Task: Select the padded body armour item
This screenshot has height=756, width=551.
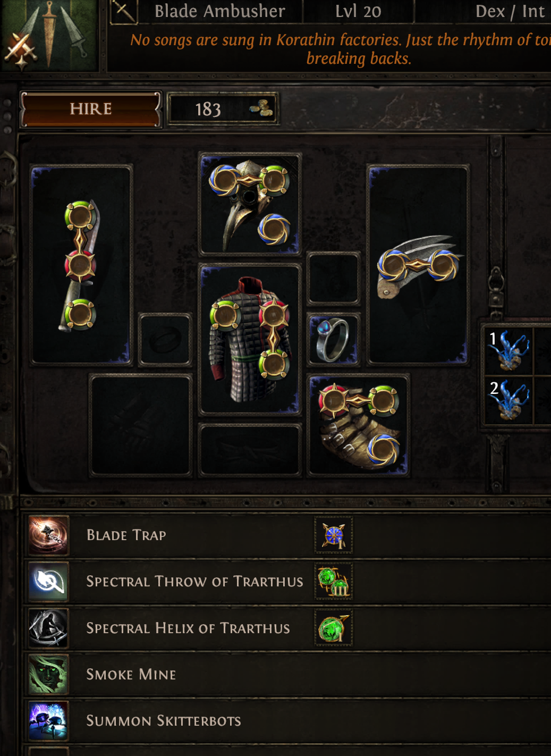Action: click(250, 339)
